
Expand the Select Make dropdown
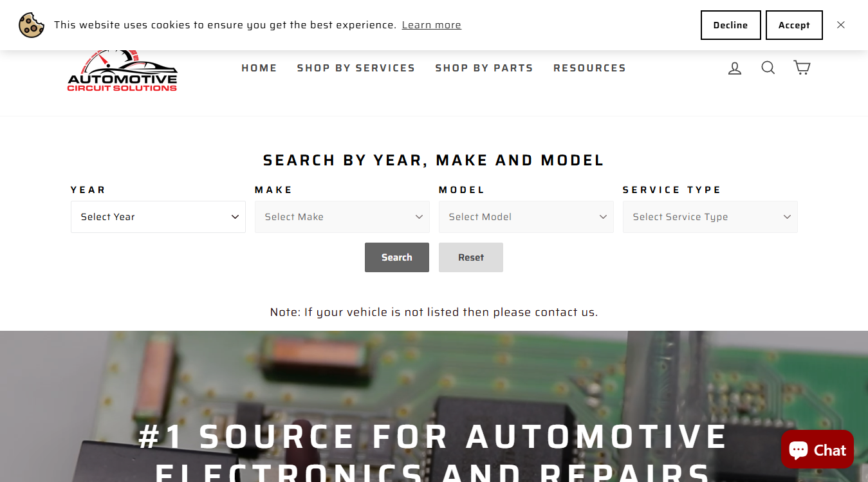pos(342,217)
